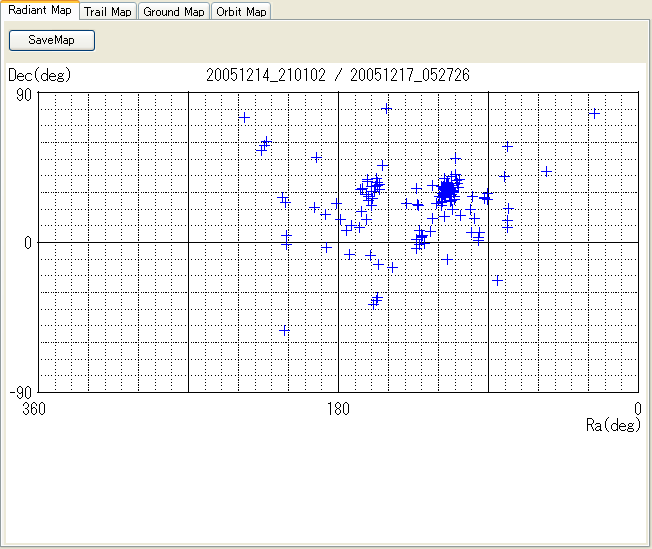652x549 pixels.
Task: Click the 180 label on the Ra axis
Action: pyautogui.click(x=338, y=408)
